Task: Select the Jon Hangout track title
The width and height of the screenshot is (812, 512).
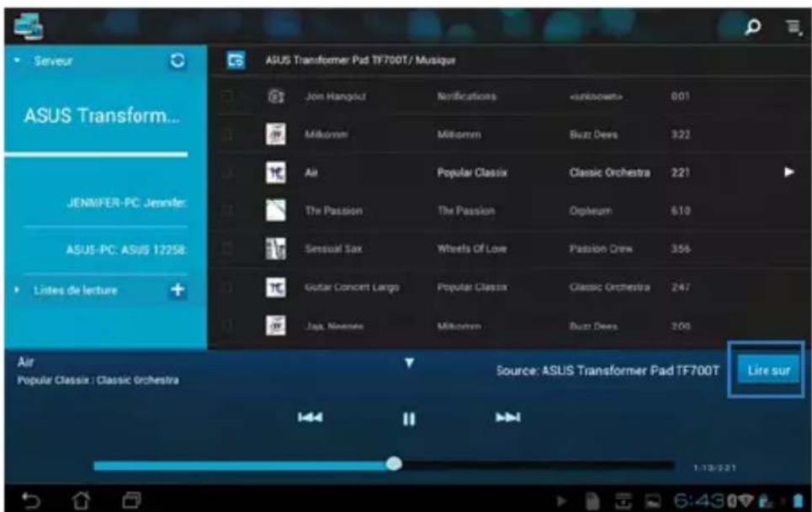Action: pos(336,97)
